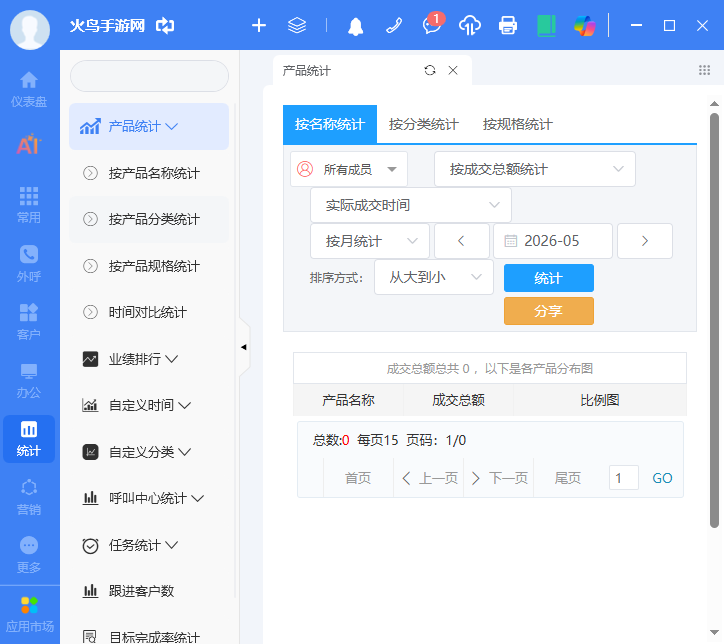724x644 pixels.
Task: Open 按产品规格统计 in the side menu
Action: tap(149, 266)
